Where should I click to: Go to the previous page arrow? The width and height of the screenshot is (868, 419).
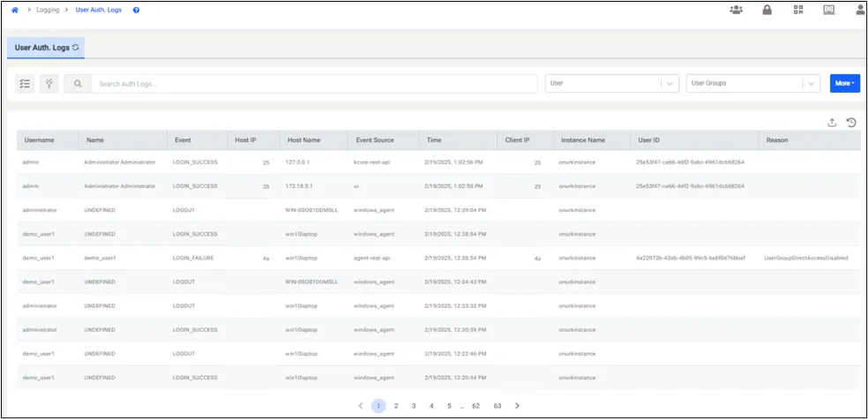coord(361,406)
